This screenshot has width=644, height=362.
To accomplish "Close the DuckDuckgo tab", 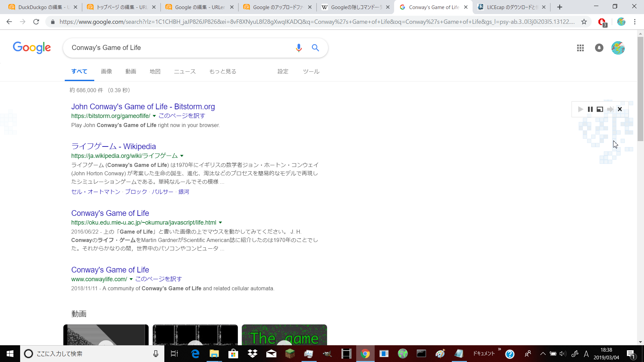I will [x=75, y=7].
